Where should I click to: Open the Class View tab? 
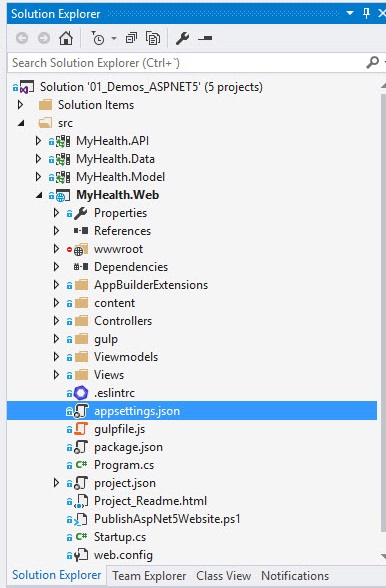pyautogui.click(x=224, y=576)
